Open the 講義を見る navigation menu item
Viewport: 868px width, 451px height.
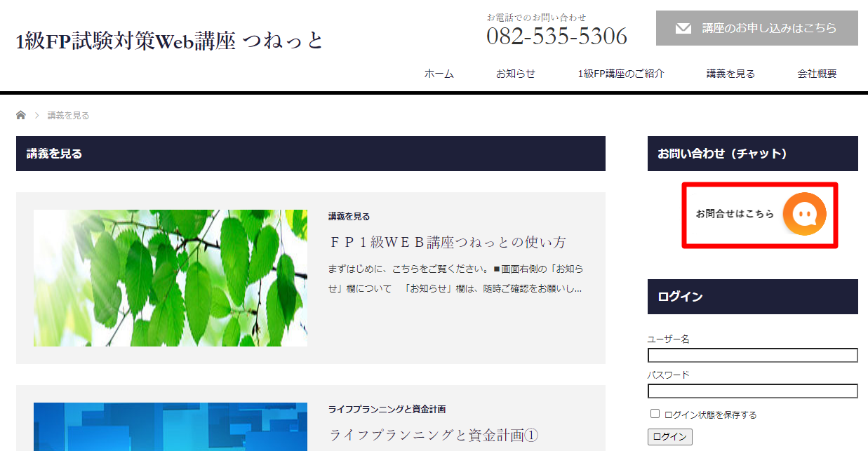pyautogui.click(x=730, y=74)
